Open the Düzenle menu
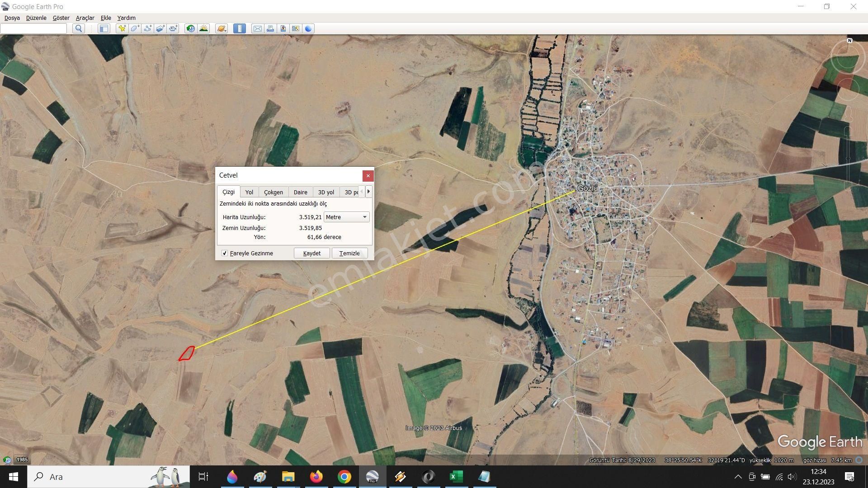Image resolution: width=868 pixels, height=488 pixels. (36, 18)
